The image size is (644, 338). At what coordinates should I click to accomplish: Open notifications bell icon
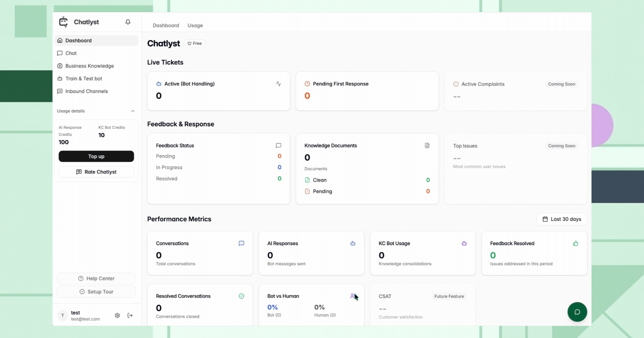[128, 22]
